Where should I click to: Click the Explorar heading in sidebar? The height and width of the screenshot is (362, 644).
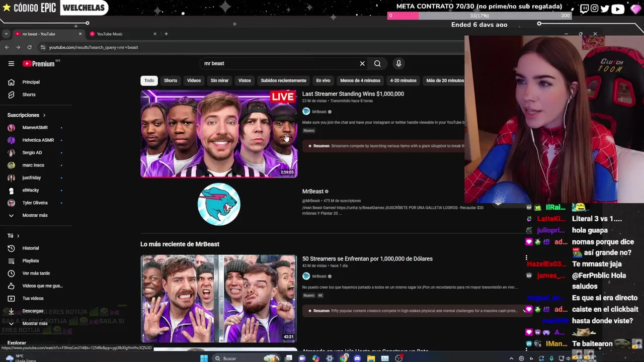[17, 343]
